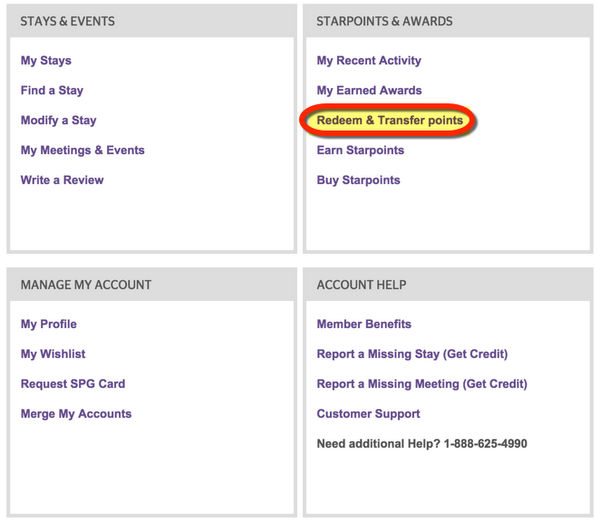Click the Find a Stay link
The image size is (600, 524).
coord(52,90)
